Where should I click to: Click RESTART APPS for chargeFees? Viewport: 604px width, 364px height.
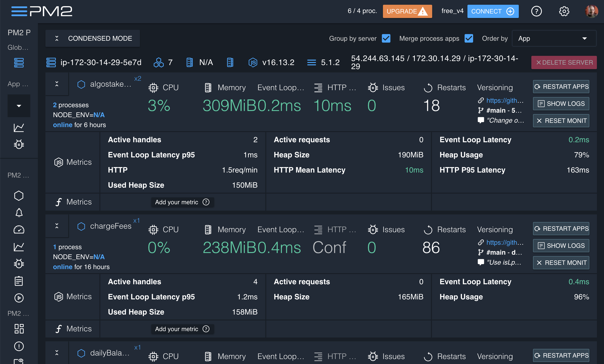(x=561, y=229)
